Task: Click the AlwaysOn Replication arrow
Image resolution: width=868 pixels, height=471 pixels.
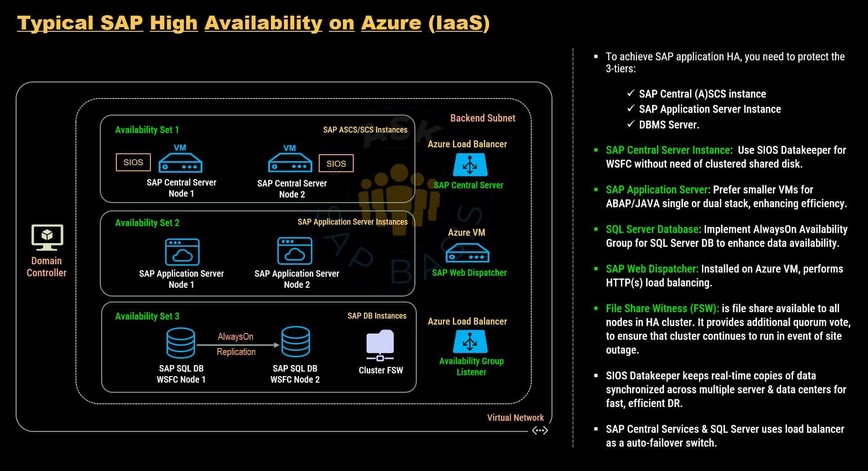Action: [x=238, y=345]
